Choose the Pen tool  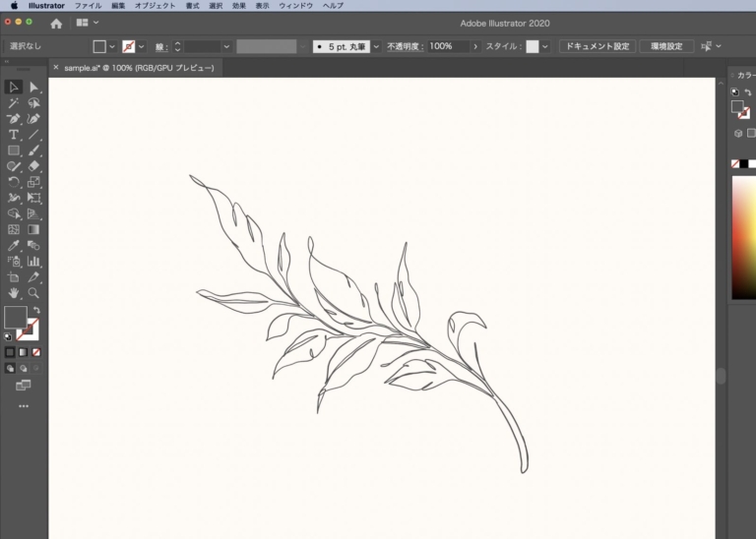click(14, 119)
